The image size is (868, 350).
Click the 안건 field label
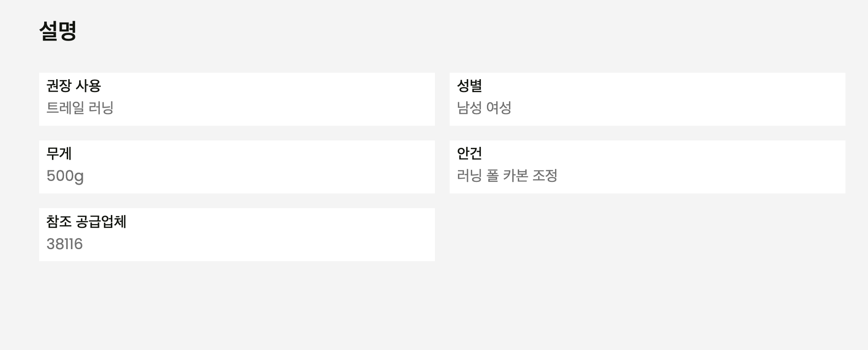469,153
